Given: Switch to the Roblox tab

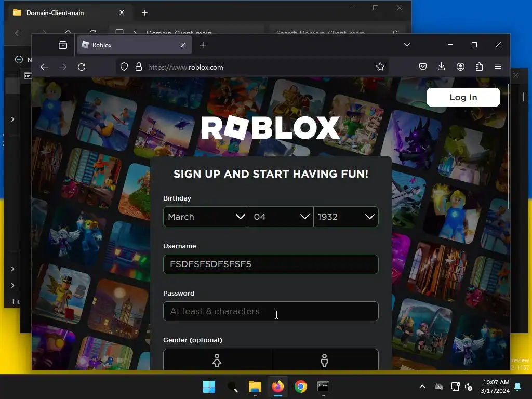Looking at the screenshot, I should (135, 45).
